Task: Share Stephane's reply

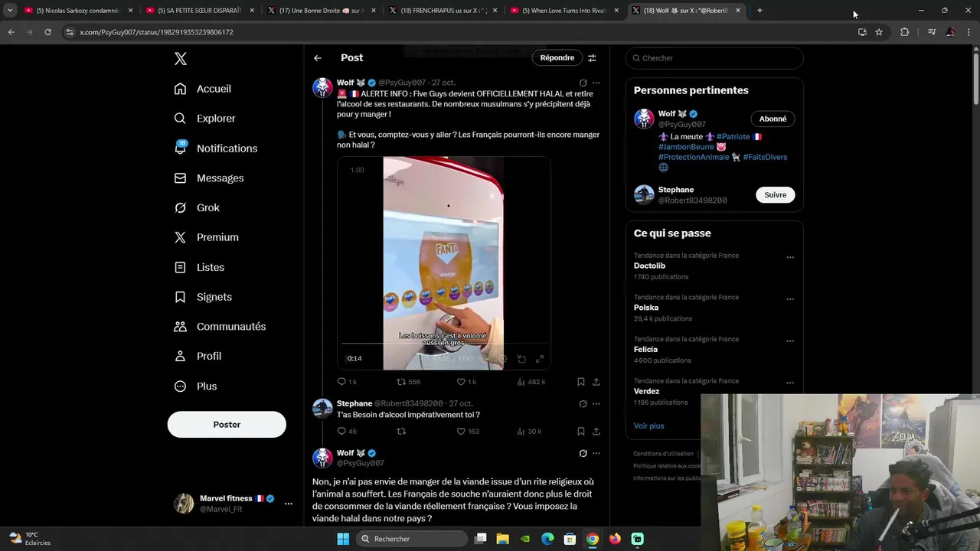Action: coord(596,432)
